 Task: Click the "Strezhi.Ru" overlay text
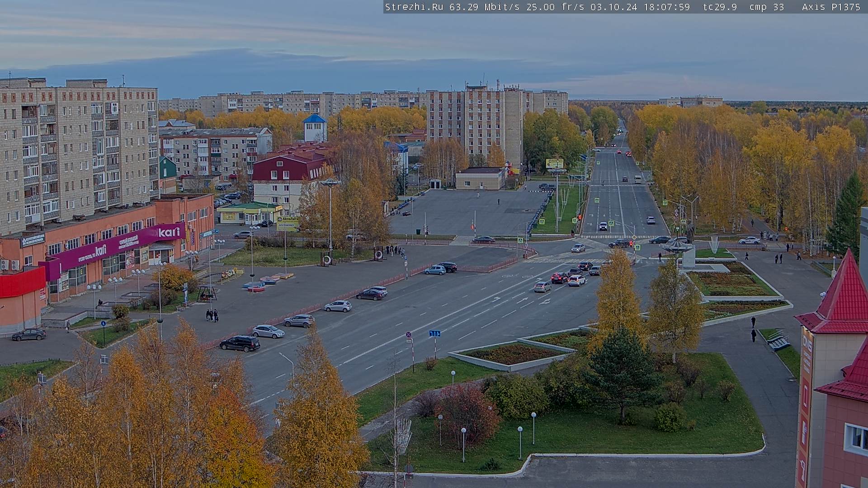[414, 7]
